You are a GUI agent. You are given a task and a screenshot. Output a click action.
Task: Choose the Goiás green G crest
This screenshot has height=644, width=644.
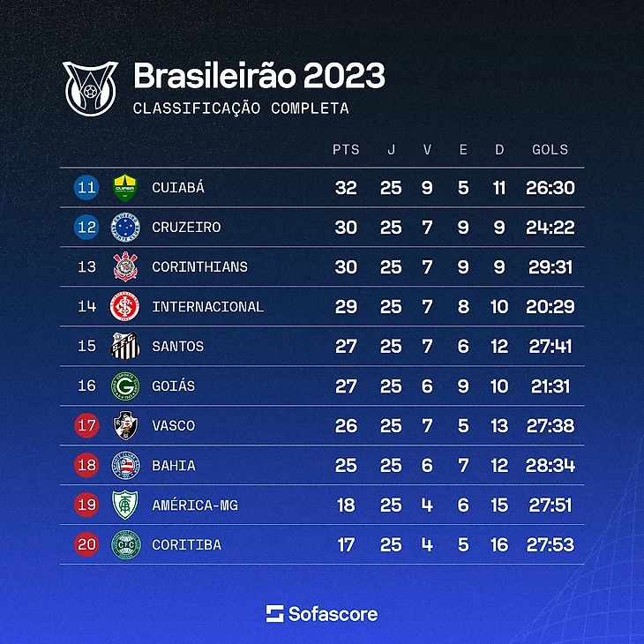coord(125,386)
